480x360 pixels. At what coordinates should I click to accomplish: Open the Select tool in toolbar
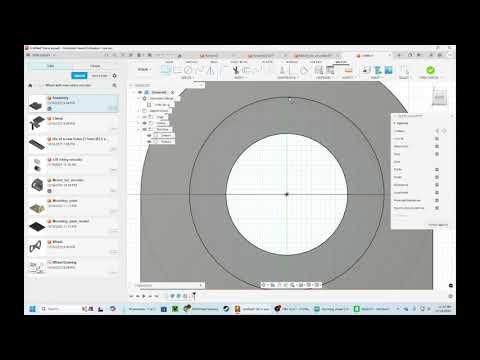tap(404, 70)
